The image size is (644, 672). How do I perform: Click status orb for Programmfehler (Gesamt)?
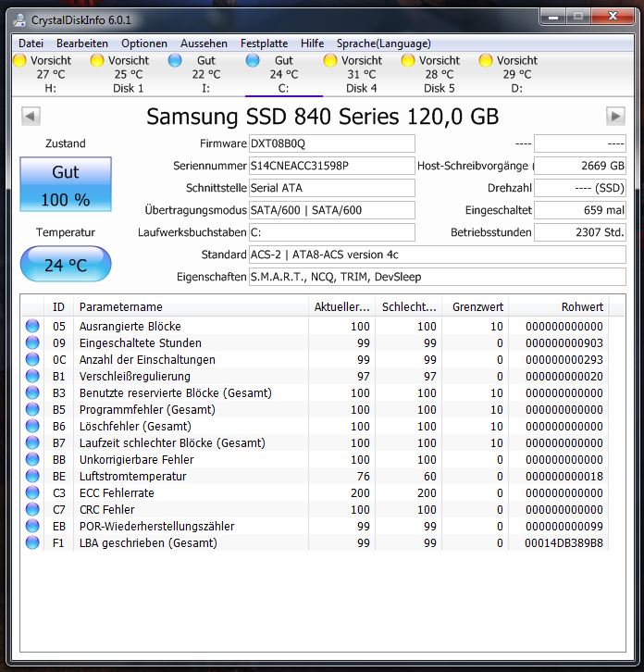click(32, 410)
